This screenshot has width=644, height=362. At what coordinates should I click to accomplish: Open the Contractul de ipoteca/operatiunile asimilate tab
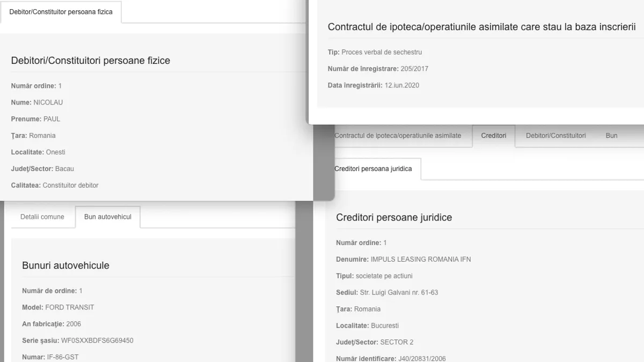[398, 136]
